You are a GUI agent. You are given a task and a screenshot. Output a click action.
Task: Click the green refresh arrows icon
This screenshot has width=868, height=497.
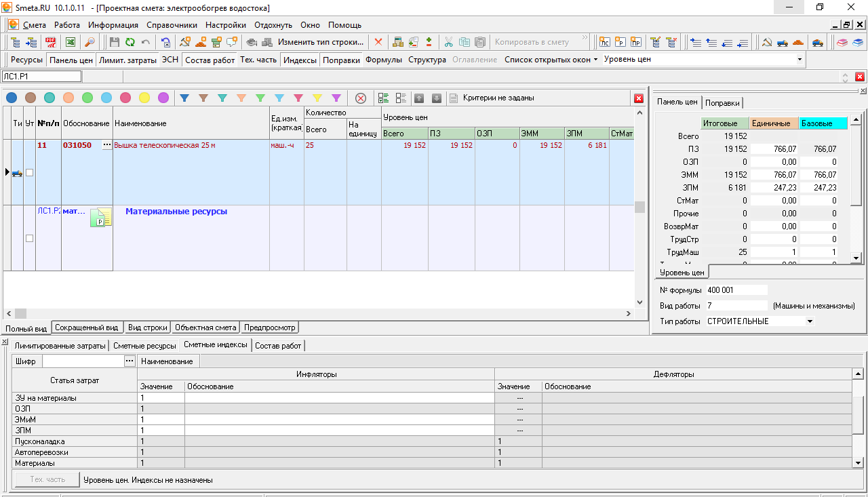point(130,42)
